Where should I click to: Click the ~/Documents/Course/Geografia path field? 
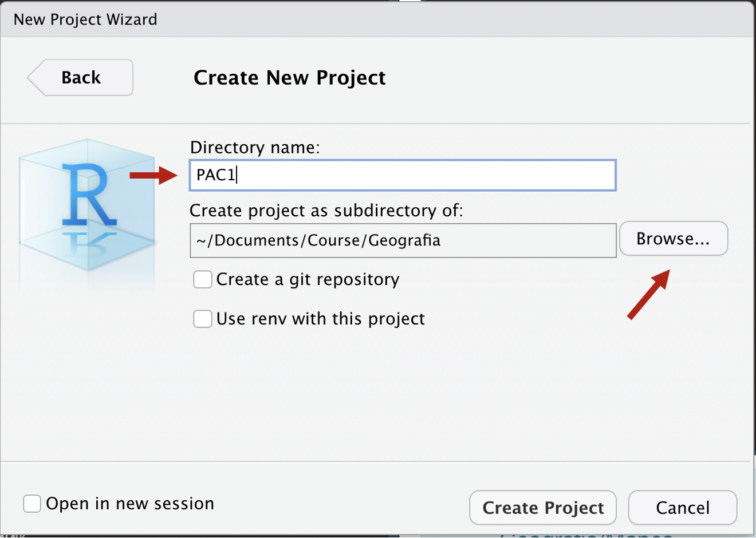403,240
